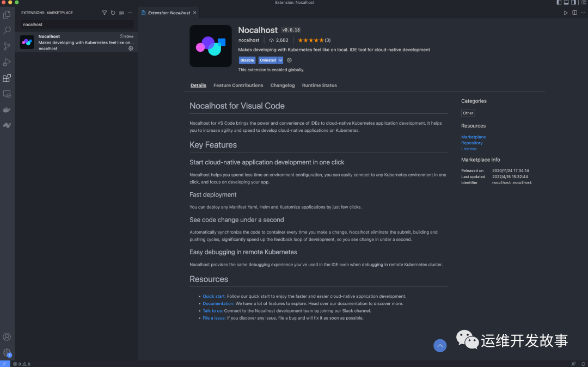The image size is (588, 367).
Task: Open the Run and Debug view
Action: 7,62
